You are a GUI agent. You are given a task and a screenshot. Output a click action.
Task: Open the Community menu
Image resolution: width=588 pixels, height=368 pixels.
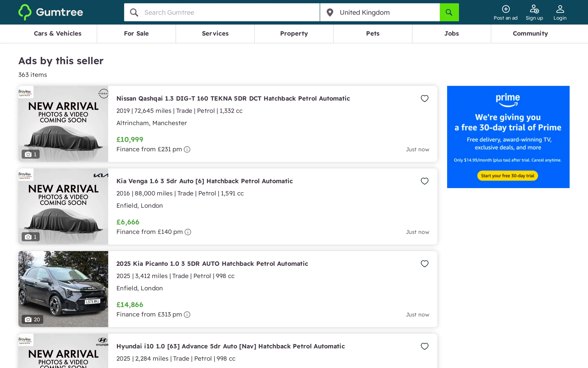(x=530, y=34)
